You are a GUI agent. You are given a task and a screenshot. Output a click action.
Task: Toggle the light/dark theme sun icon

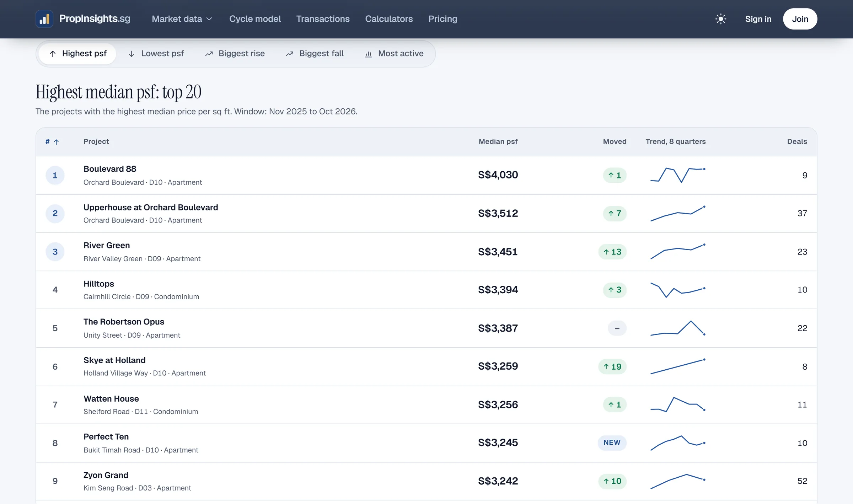721,19
